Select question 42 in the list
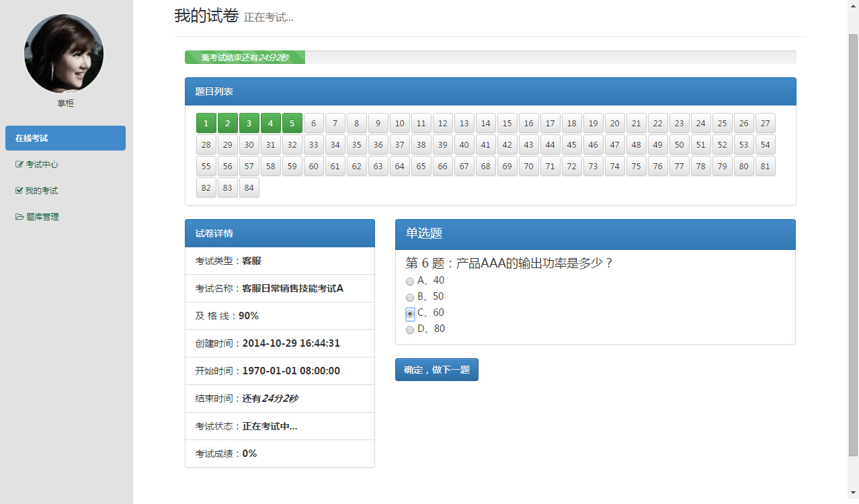This screenshot has height=504, width=859. click(507, 145)
